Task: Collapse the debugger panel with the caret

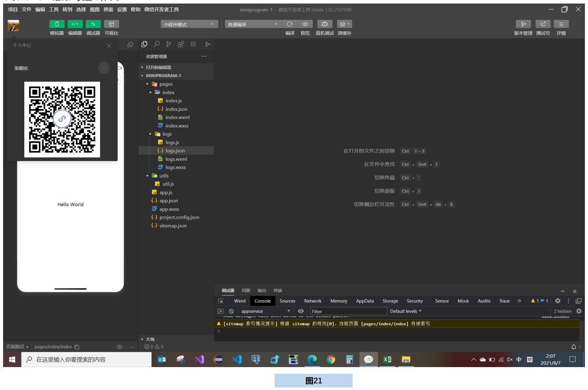Action: 562,291
